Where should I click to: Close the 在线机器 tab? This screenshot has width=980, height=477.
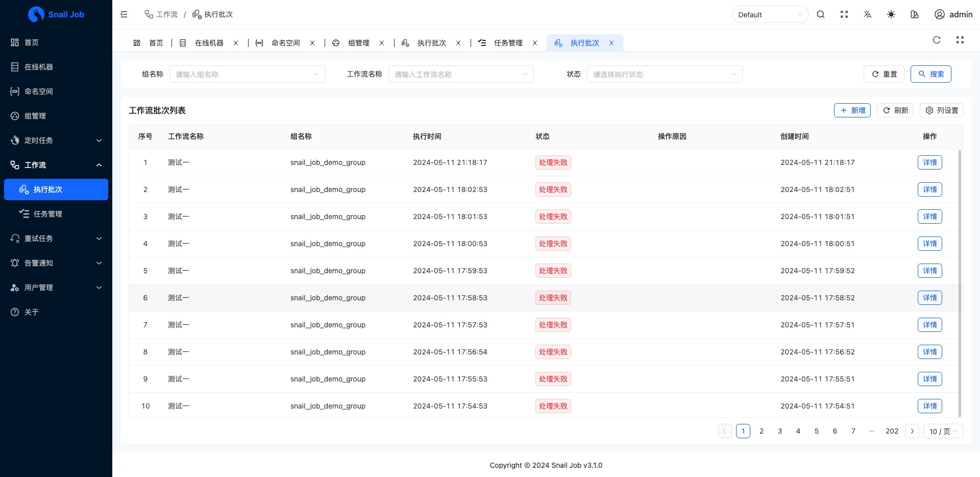(x=236, y=43)
